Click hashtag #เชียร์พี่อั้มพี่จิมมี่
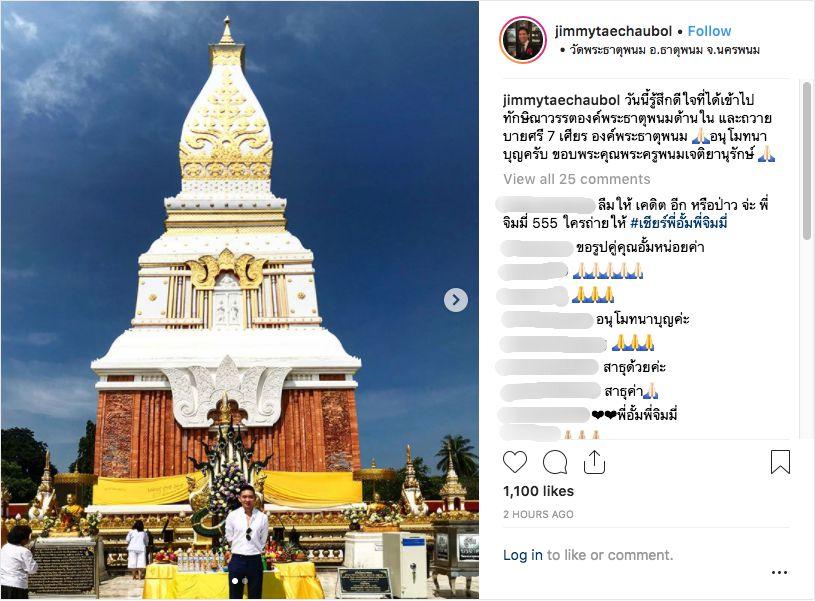The image size is (815, 601). pos(678,223)
